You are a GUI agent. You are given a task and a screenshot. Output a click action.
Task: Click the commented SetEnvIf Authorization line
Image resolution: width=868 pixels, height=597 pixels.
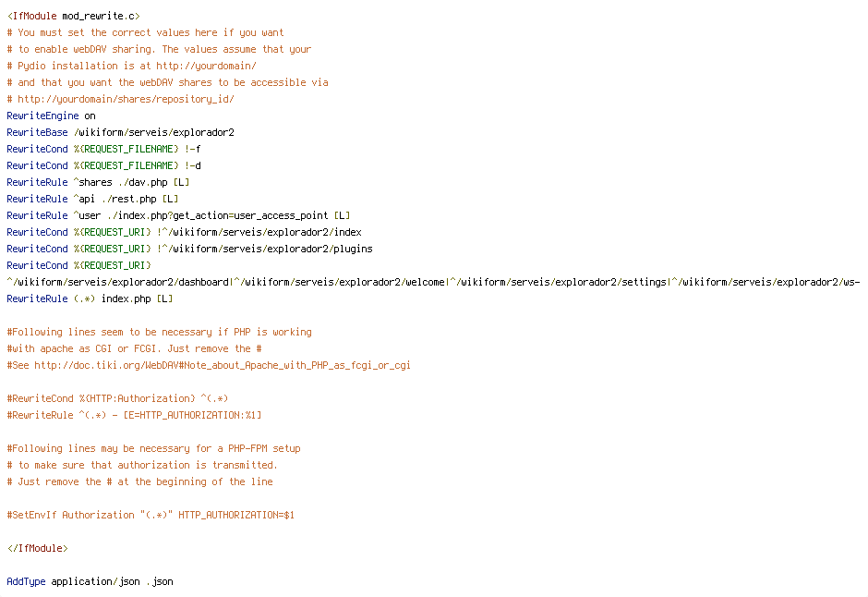[x=151, y=515]
